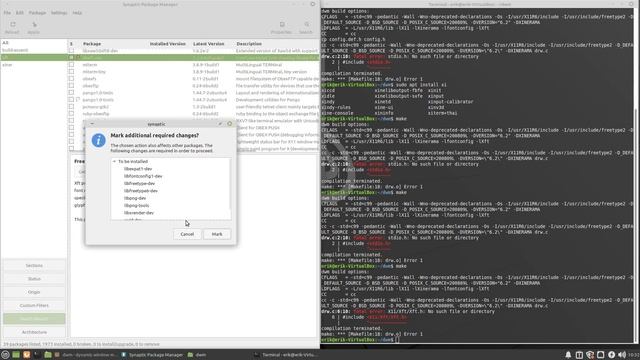Click the power lightning tray icon
This screenshot has height=360, width=640.
(x=611, y=355)
